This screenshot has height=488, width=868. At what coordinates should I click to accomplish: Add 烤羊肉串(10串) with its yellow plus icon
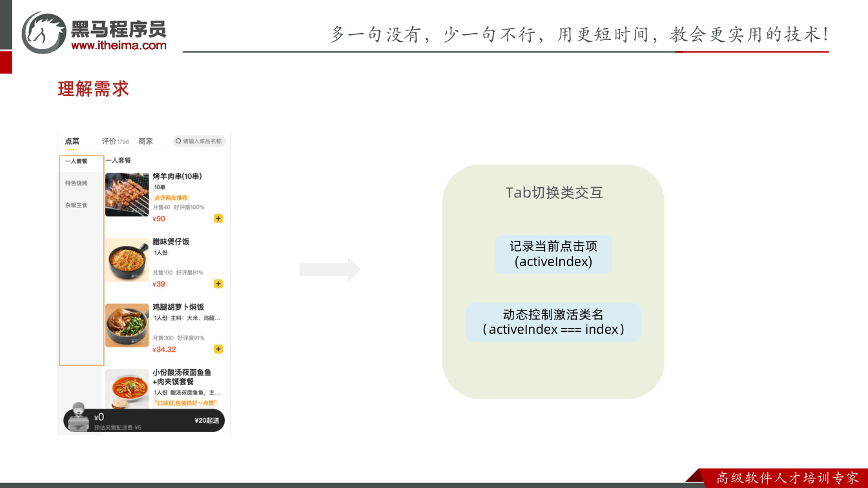(x=218, y=218)
